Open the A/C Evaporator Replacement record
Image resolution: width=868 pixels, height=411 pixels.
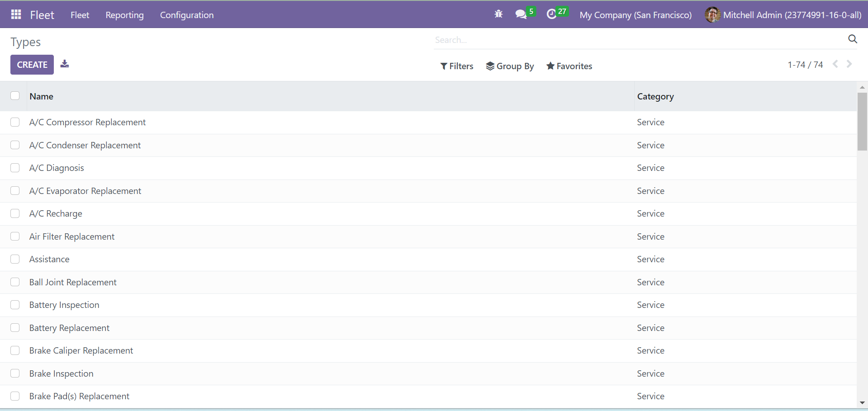[x=85, y=191]
